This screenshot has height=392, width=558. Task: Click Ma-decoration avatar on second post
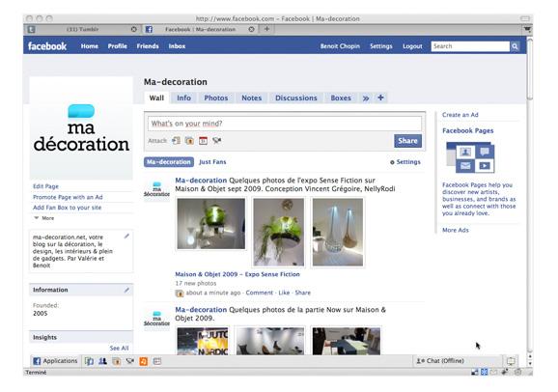coord(156,319)
